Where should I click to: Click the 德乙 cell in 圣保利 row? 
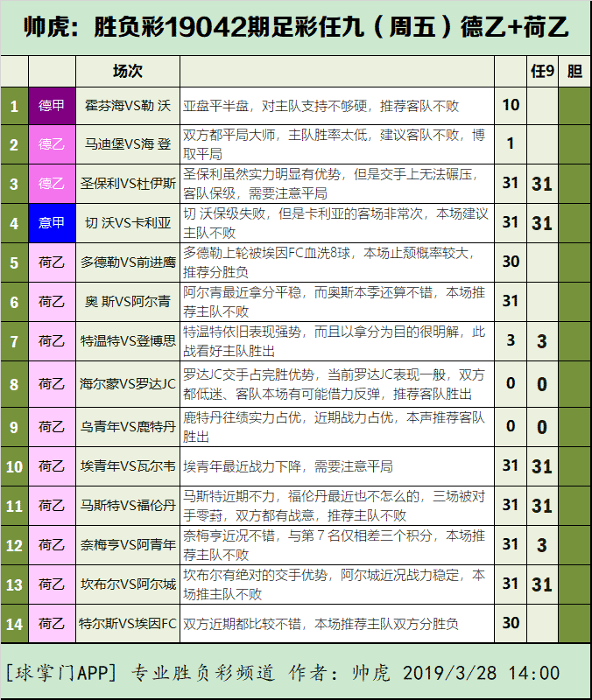coord(52,184)
